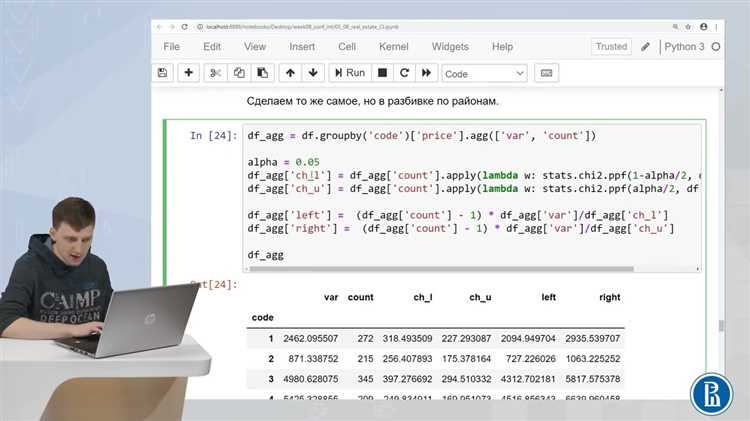The image size is (750, 421).
Task: Click the 'ch_l' column header
Action: (x=423, y=297)
